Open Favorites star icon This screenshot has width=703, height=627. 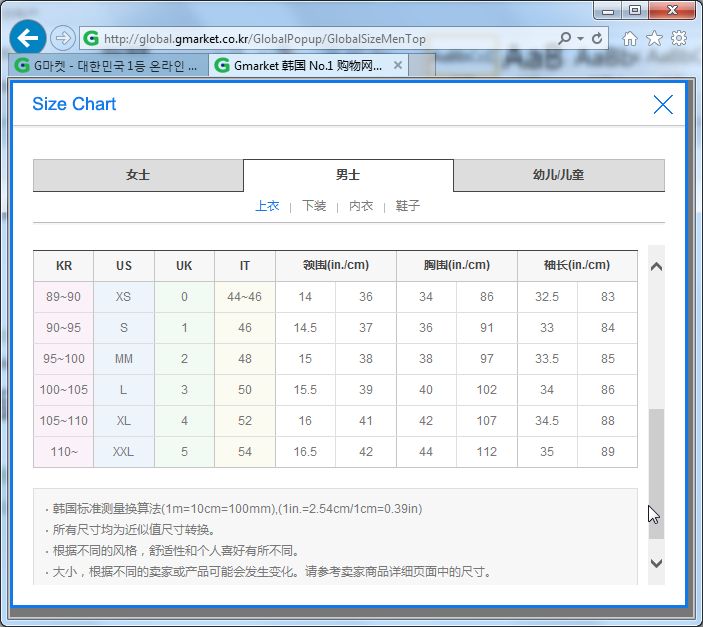click(x=654, y=39)
